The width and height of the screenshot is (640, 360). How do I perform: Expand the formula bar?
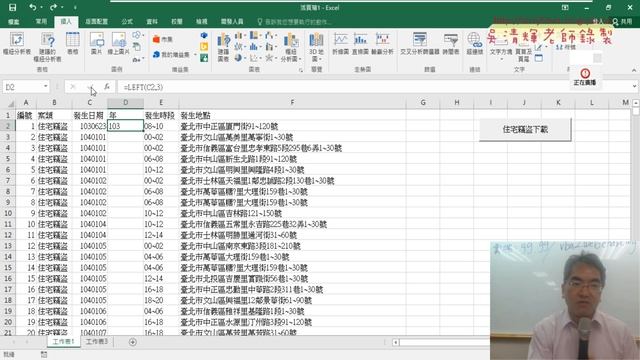[634, 87]
